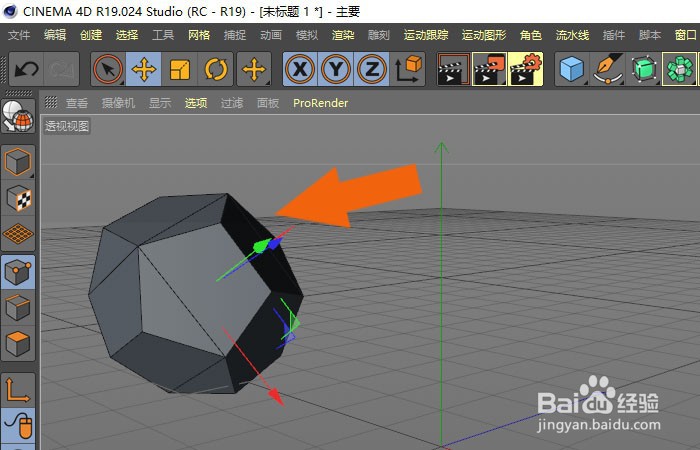700x450 pixels.
Task: Open viewport 查看 menu
Action: (x=77, y=103)
